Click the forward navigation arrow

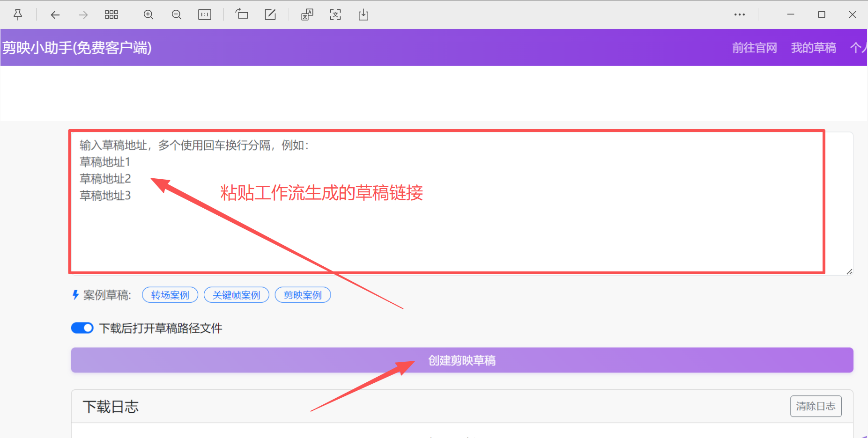point(83,15)
